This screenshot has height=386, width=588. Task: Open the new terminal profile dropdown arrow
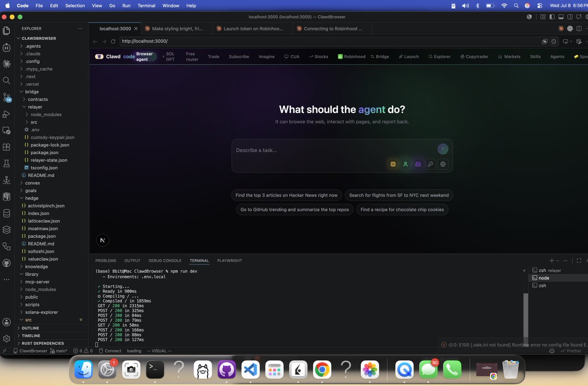click(x=558, y=261)
